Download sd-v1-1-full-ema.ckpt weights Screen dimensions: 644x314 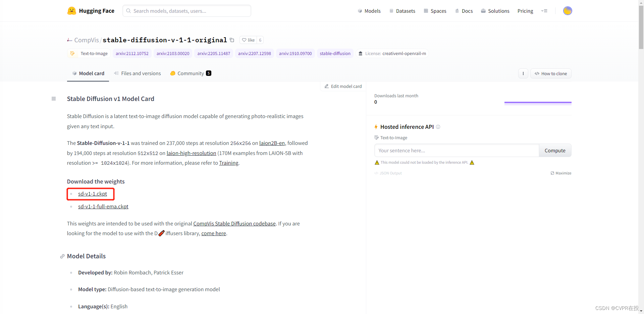(x=103, y=206)
